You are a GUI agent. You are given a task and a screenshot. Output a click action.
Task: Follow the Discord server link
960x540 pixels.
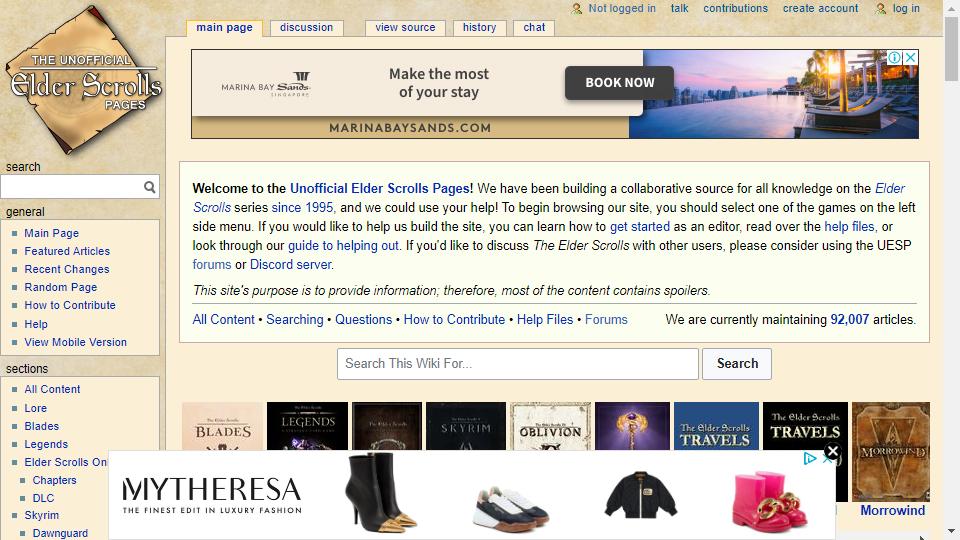point(291,264)
